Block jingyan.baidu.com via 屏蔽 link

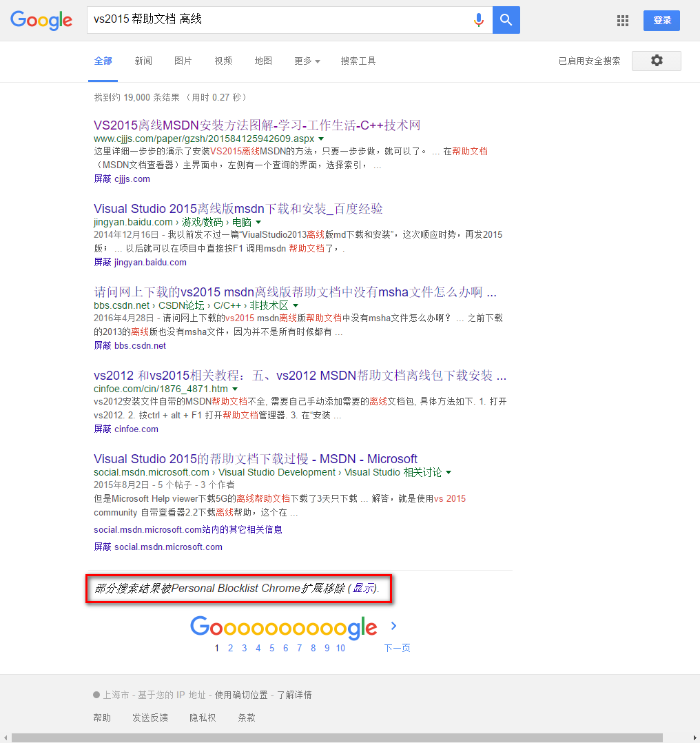[x=140, y=263]
